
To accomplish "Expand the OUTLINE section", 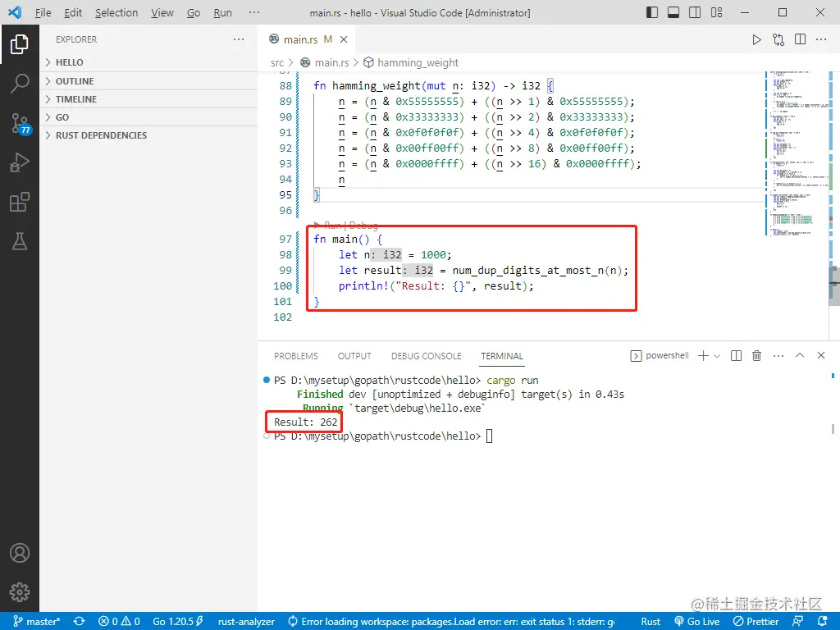I will point(148,81).
